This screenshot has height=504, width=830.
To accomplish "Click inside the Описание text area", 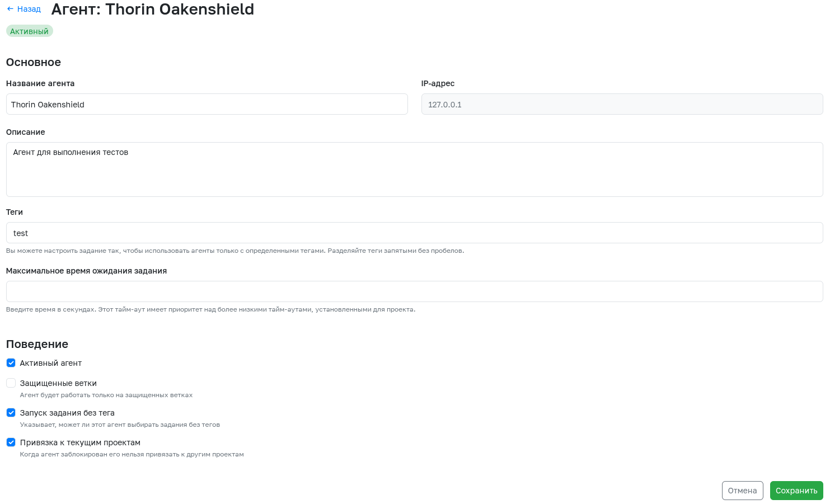I will (414, 169).
